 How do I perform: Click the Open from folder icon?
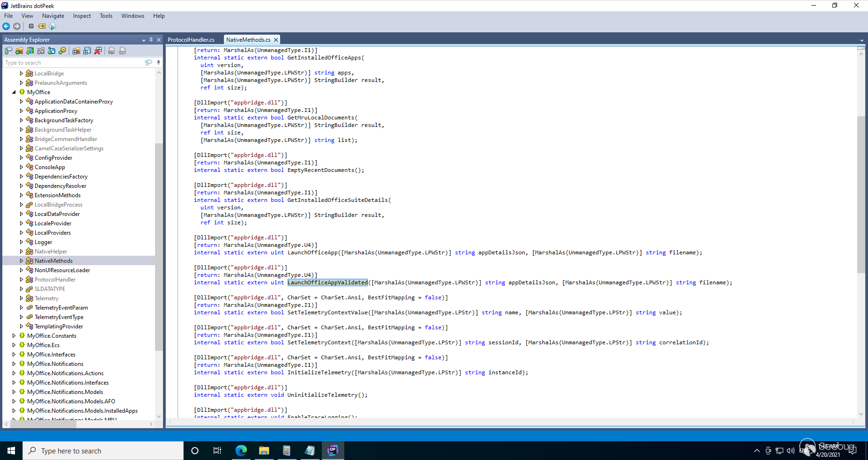pyautogui.click(x=19, y=51)
